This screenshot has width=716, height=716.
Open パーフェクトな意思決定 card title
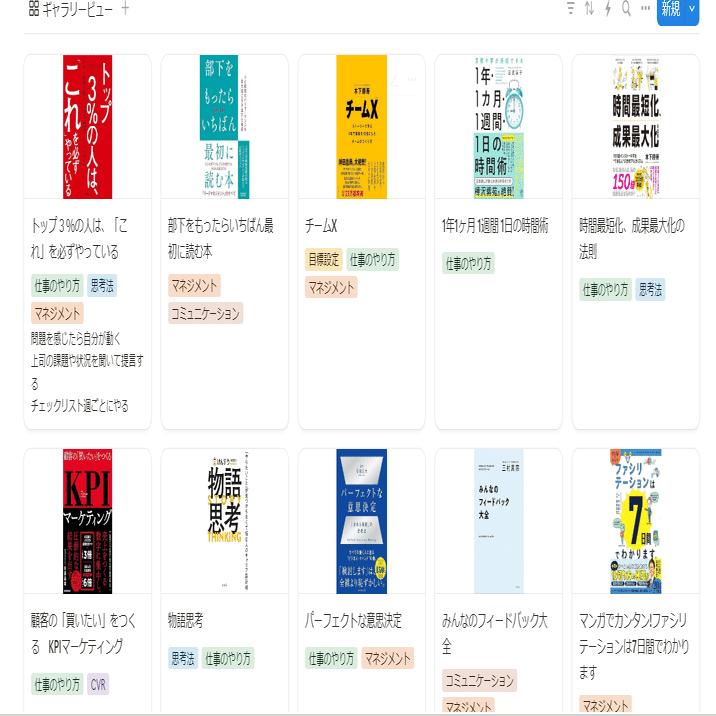click(353, 620)
